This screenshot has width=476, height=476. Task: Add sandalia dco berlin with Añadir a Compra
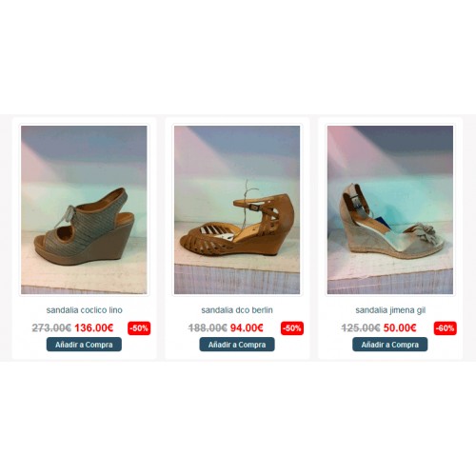point(237,345)
